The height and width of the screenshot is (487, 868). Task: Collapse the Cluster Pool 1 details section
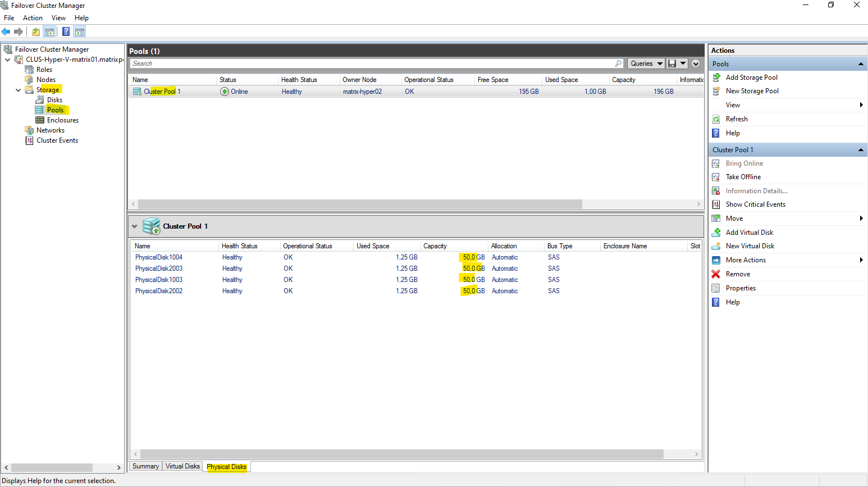click(135, 226)
